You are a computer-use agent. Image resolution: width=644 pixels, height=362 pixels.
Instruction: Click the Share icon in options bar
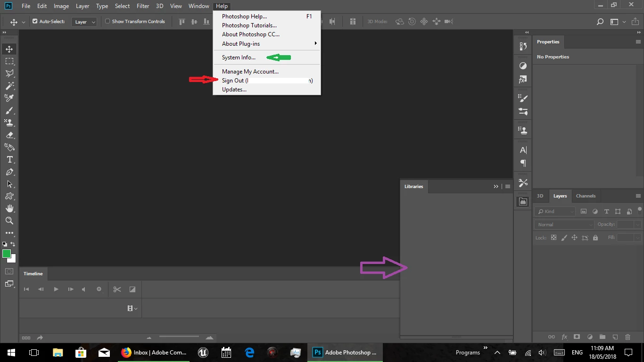pos(634,22)
